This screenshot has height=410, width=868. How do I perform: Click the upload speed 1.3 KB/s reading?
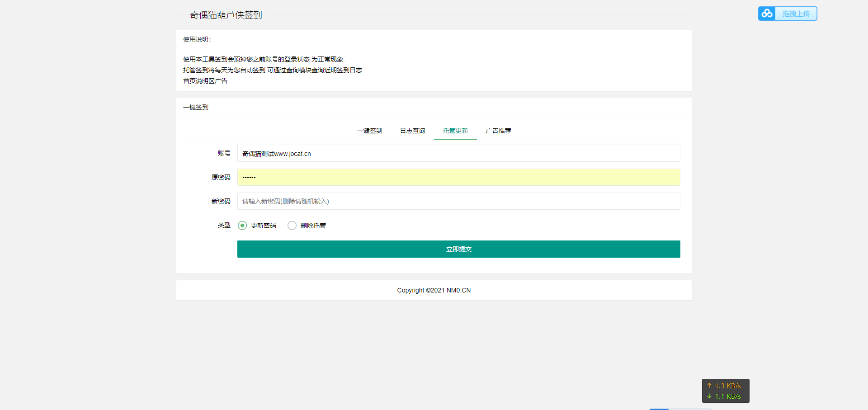click(724, 386)
